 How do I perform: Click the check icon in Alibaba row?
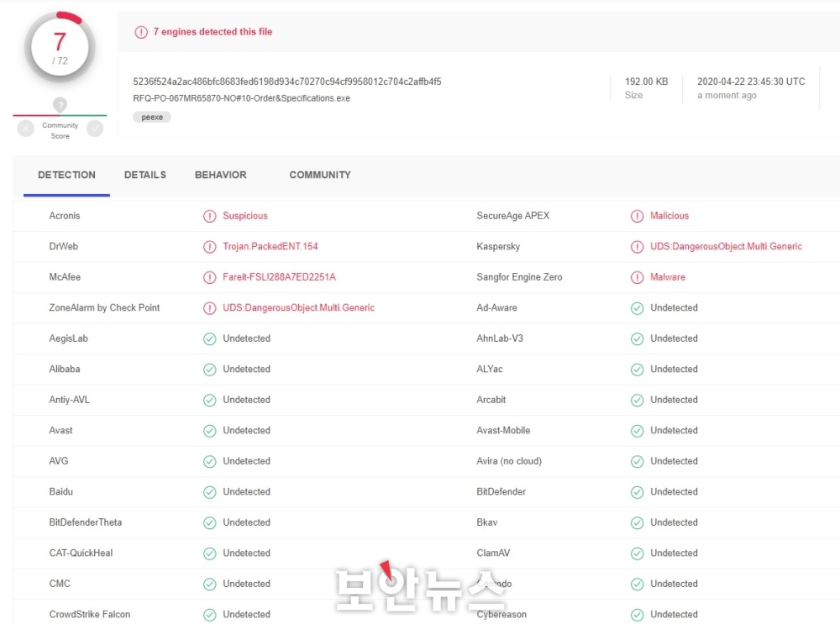tap(209, 369)
